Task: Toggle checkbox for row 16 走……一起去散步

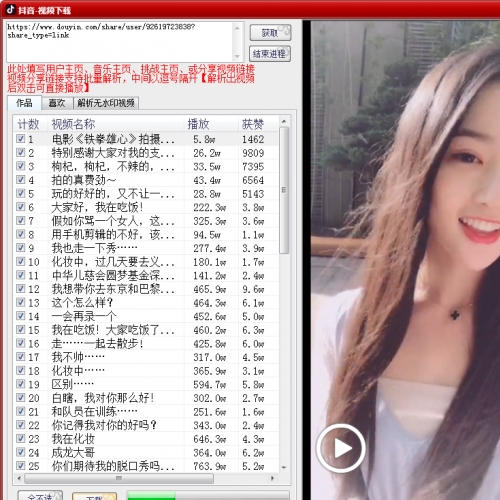Action: (21, 343)
